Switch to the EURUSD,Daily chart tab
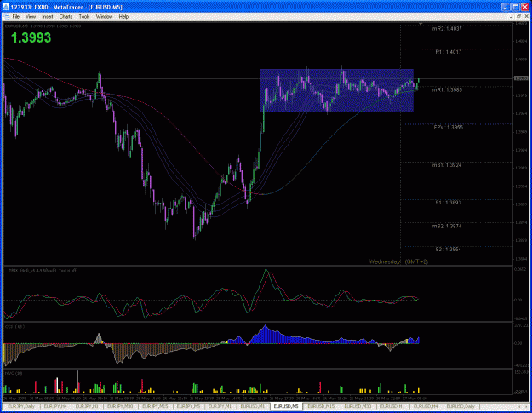 pyautogui.click(x=460, y=406)
